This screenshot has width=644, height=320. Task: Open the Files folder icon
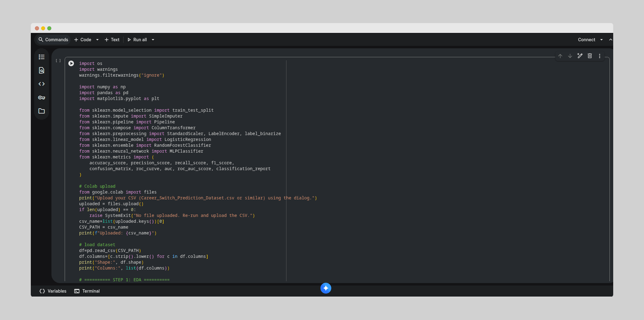[42, 111]
